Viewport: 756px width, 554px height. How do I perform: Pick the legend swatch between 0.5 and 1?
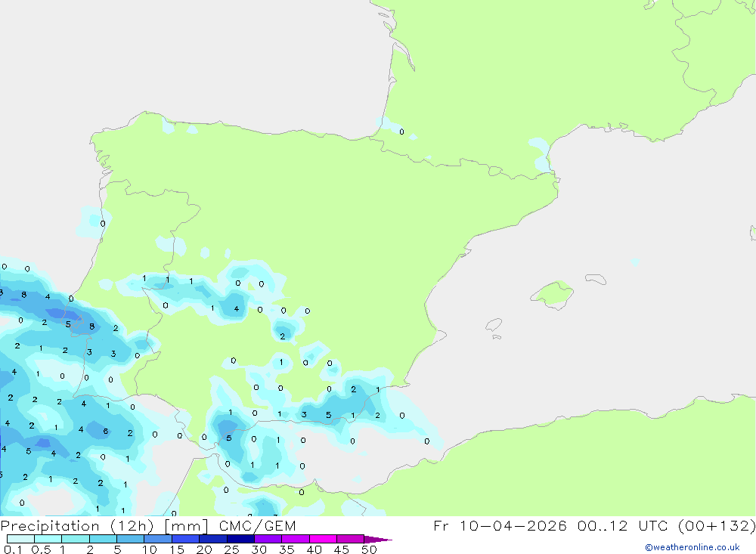click(48, 539)
